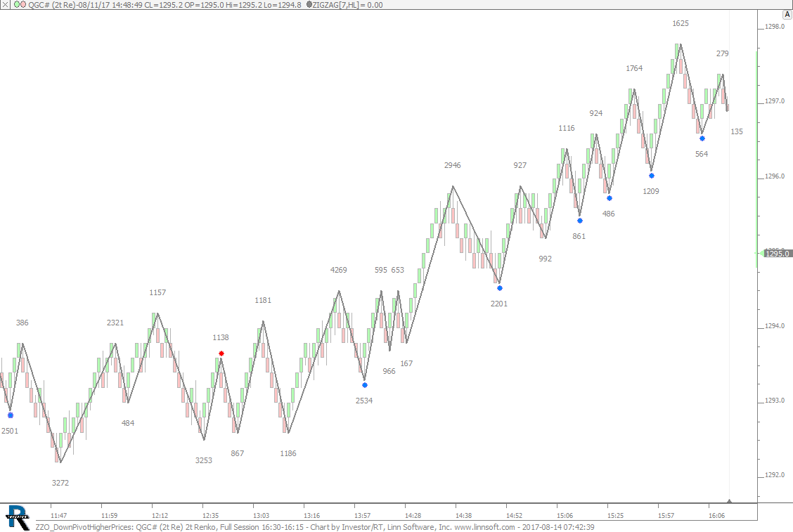Select the blue pivot dot above 2534

click(x=365, y=385)
